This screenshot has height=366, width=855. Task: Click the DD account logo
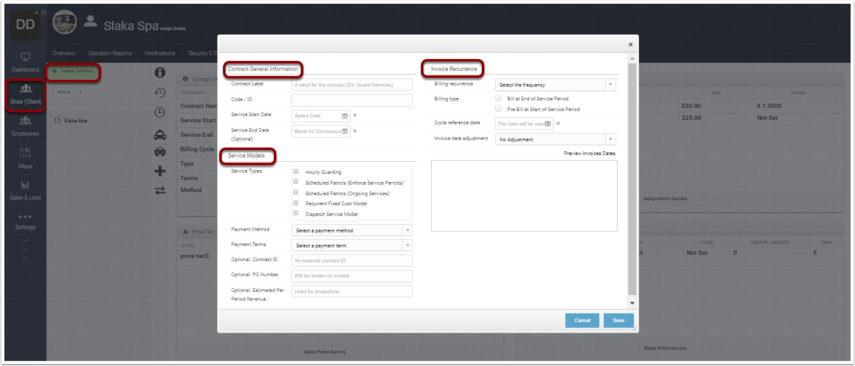[x=25, y=24]
